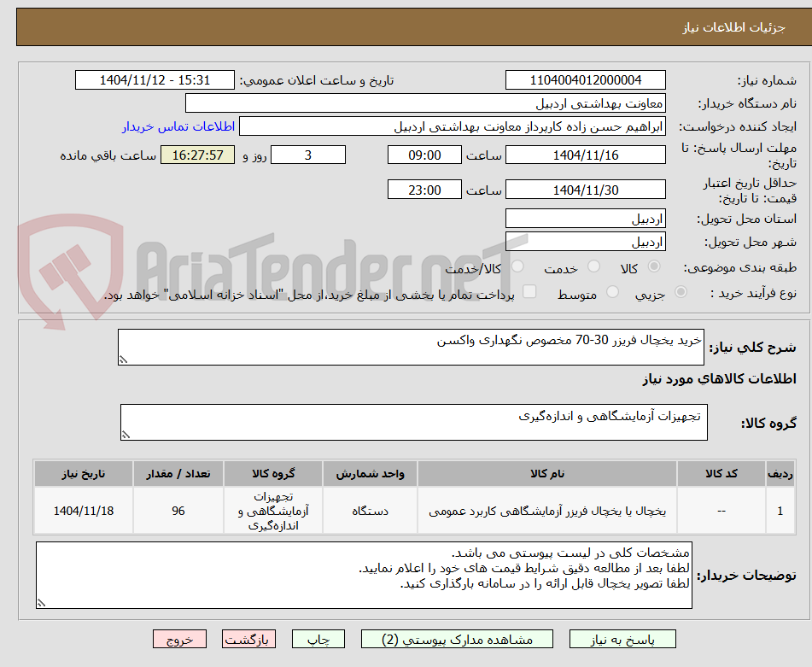The height and width of the screenshot is (667, 812).
Task: Click the خروج exit button
Action: 179,640
